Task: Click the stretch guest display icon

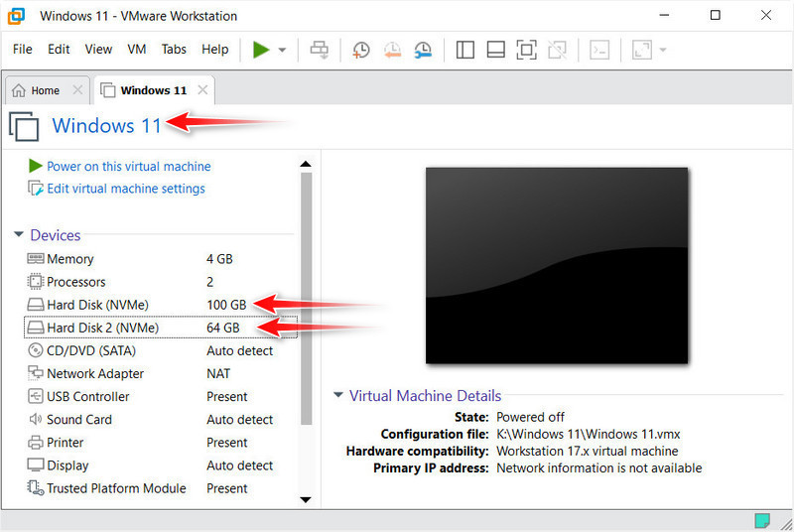Action: [641, 50]
